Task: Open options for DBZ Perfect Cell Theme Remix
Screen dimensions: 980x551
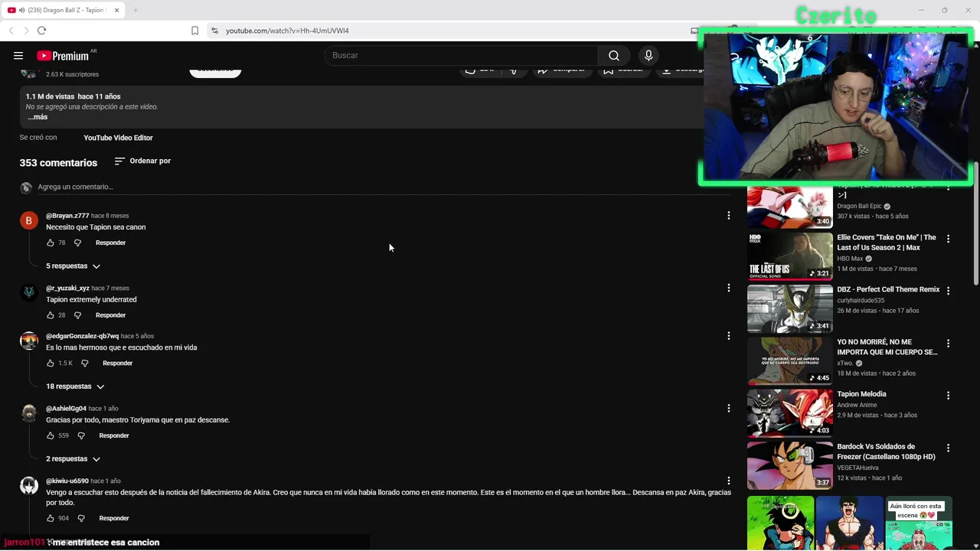Action: 948,291
